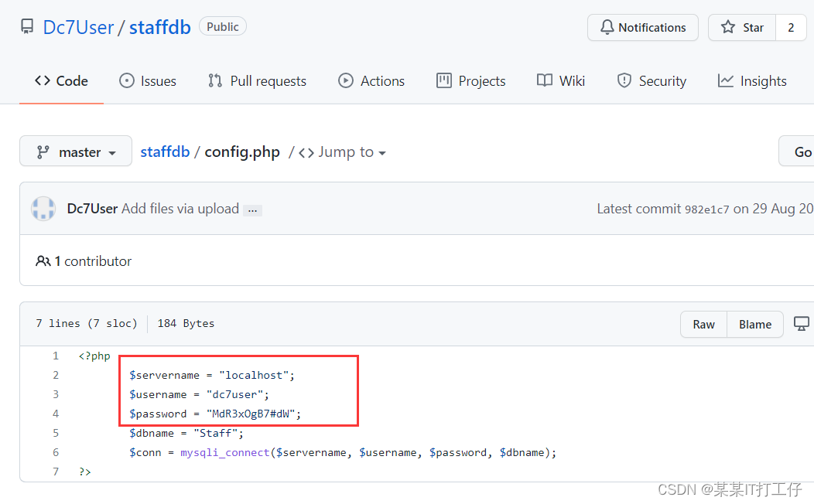Open the Insights tab
This screenshot has width=814, height=504.
[x=752, y=81]
